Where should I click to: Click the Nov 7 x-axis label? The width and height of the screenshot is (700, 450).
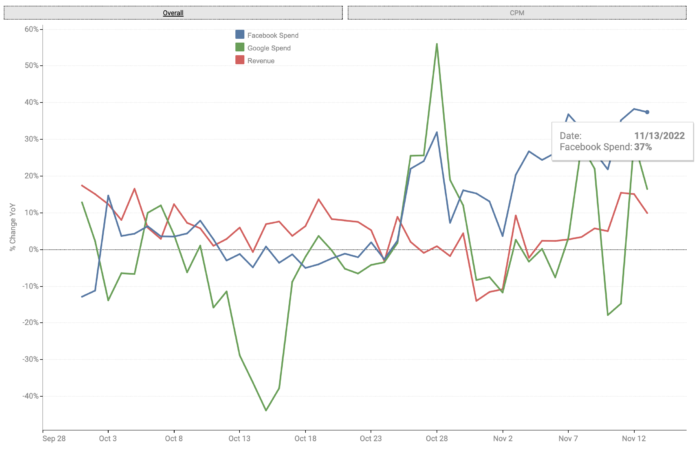click(x=568, y=438)
